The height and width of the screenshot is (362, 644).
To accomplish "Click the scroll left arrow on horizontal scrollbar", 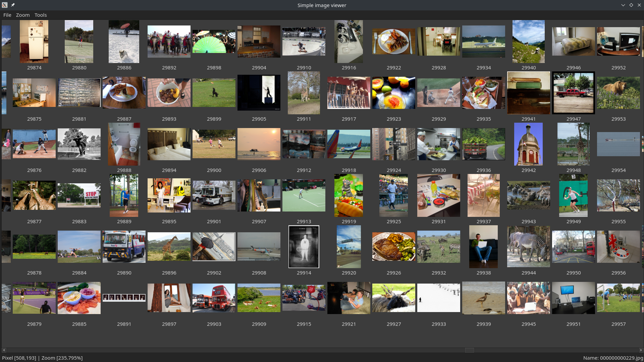I will pos(4,350).
